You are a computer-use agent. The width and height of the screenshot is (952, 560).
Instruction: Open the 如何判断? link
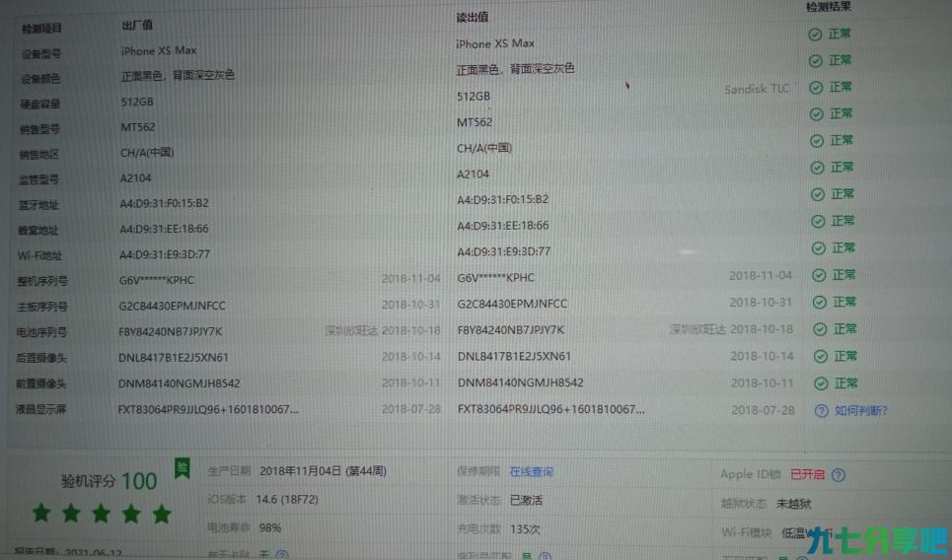861,411
